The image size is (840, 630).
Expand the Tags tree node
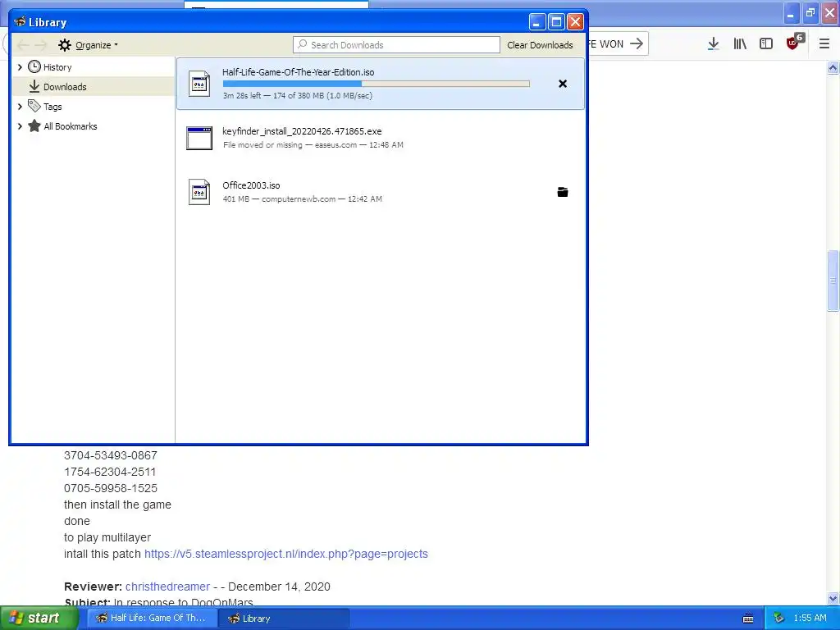point(20,107)
